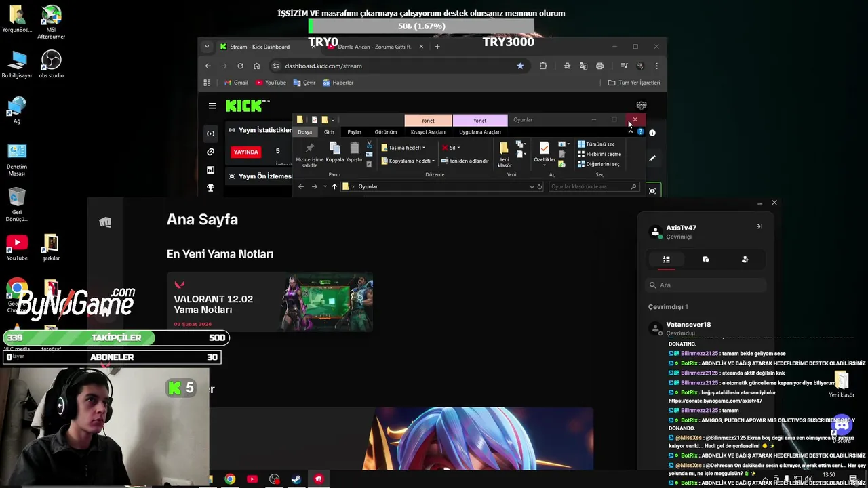Viewport: 868px width, 488px height.
Task: Open the Explorer recent locations dropdown arrow
Action: 324,186
